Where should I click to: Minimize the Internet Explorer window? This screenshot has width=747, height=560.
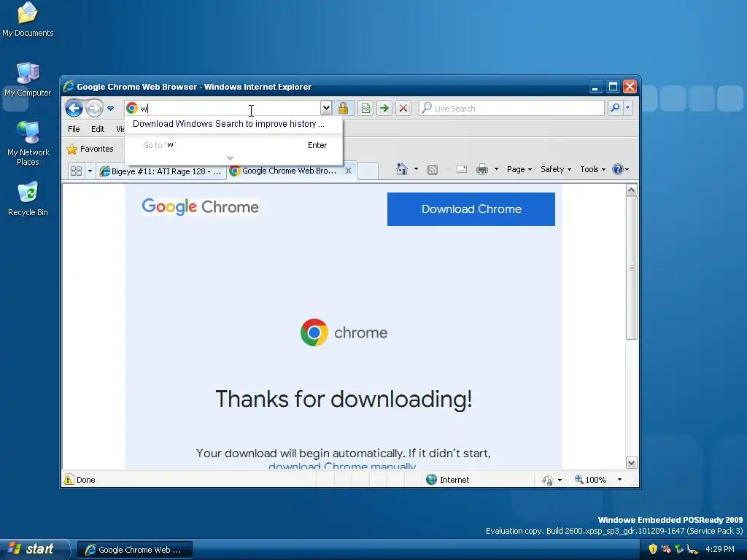[x=595, y=87]
